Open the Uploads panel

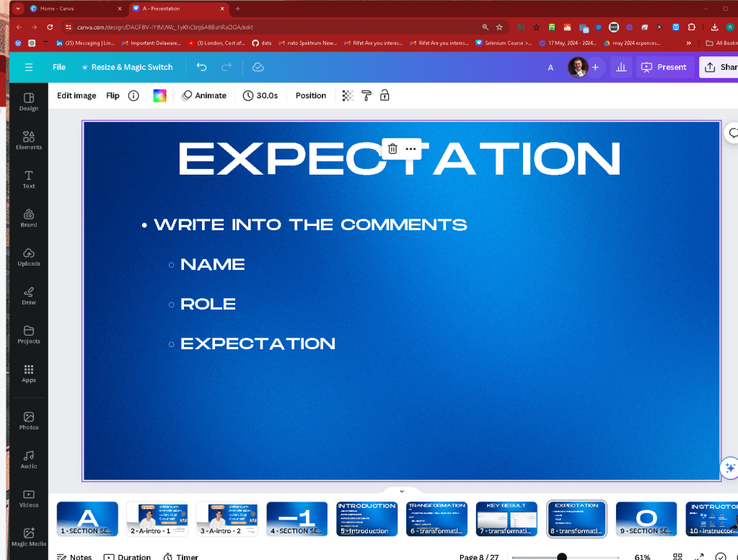(29, 257)
